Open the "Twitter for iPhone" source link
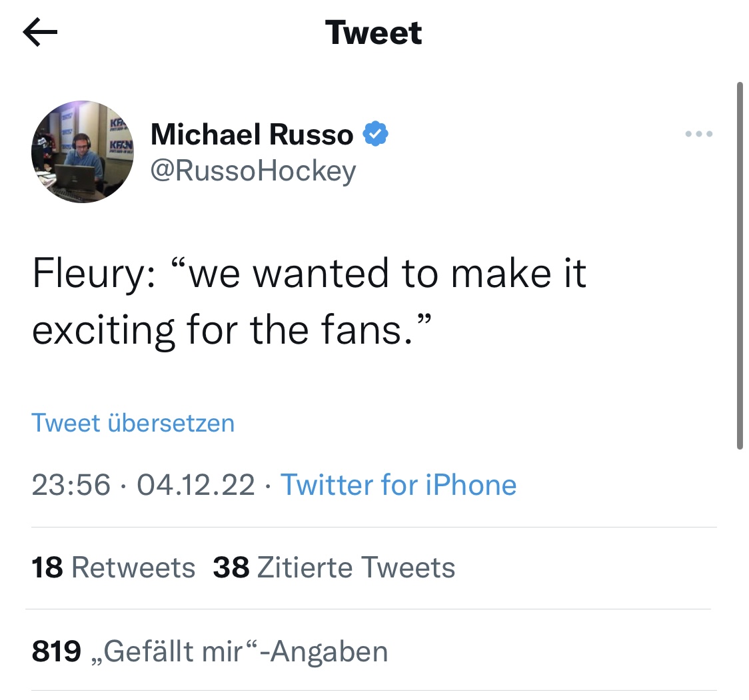 [398, 485]
